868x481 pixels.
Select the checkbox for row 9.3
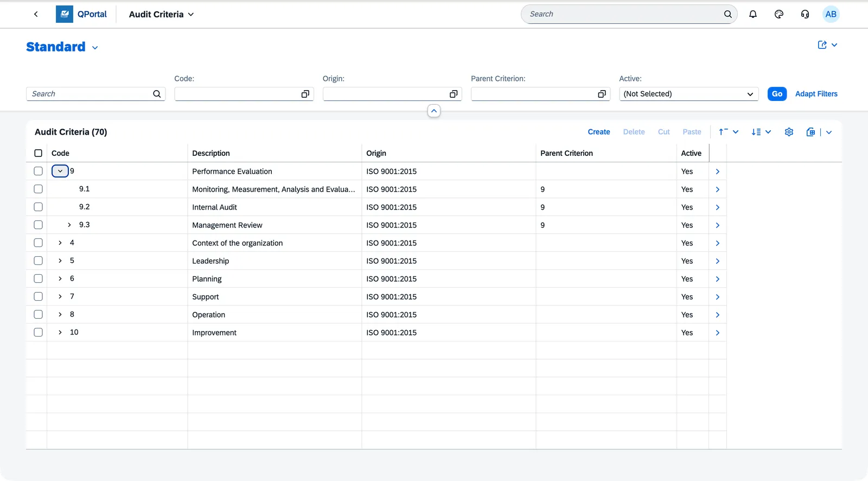[x=38, y=225]
